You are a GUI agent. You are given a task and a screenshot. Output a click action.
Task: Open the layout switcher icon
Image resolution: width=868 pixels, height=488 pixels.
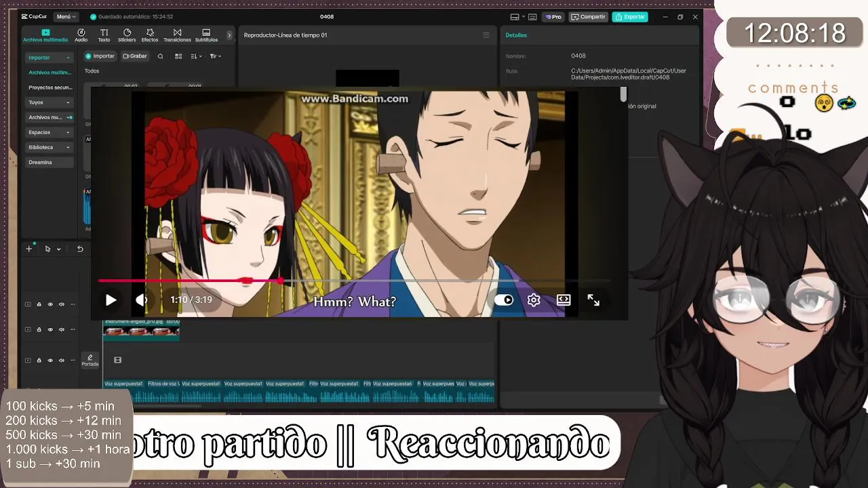[x=515, y=17]
